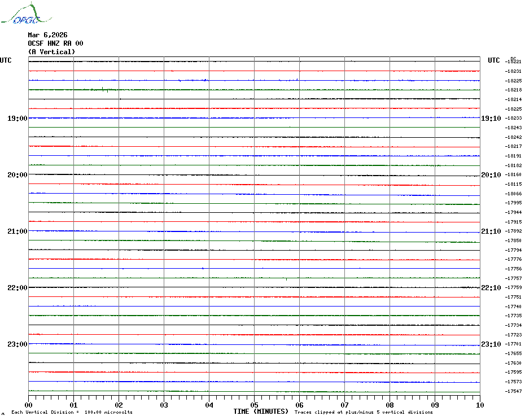Click the DC offset value -17740
Image resolution: width=525 pixels, height=420 pixels.
[x=513, y=307]
